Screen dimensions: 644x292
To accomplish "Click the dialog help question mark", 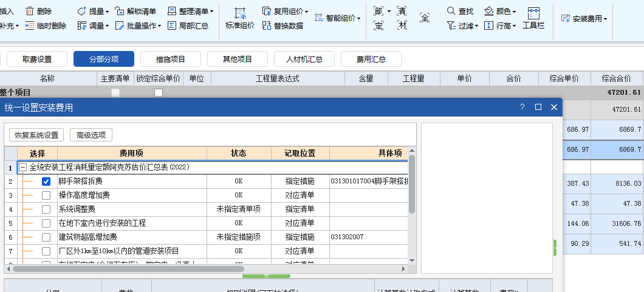I will tap(522, 107).
